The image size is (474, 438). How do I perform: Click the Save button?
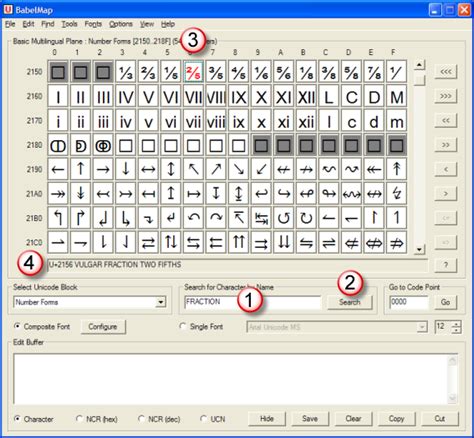pos(310,419)
